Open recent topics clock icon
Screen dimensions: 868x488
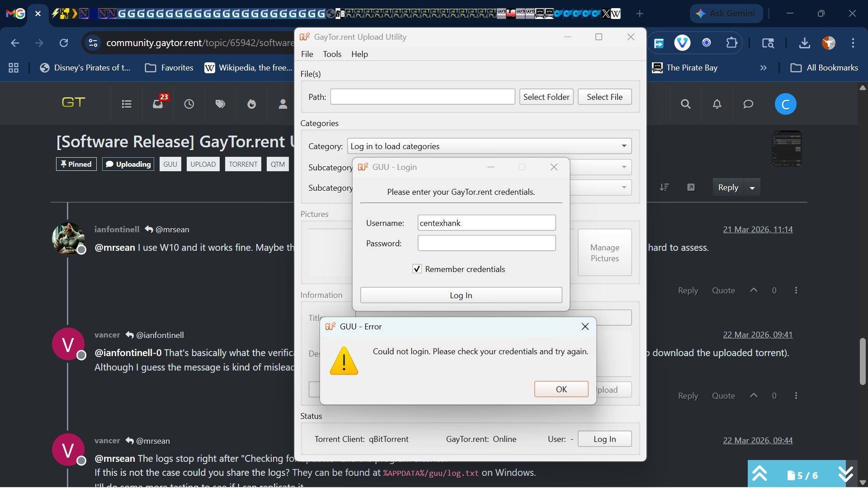[189, 104]
